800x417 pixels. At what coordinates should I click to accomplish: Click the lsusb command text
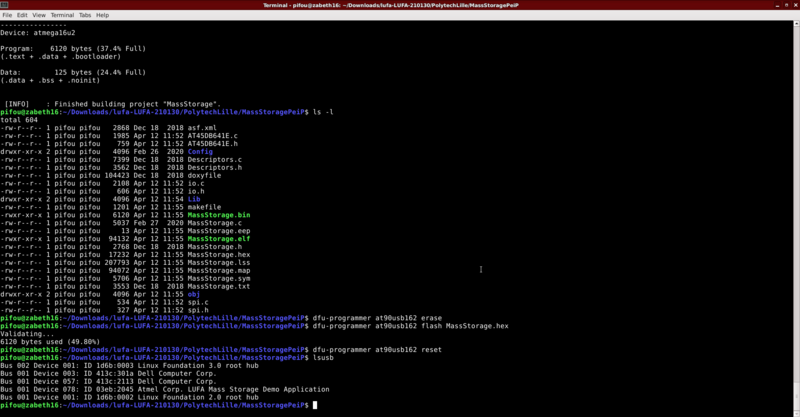point(324,356)
